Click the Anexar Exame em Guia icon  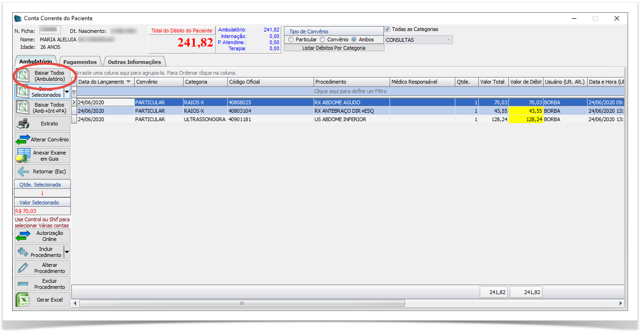[x=23, y=155]
